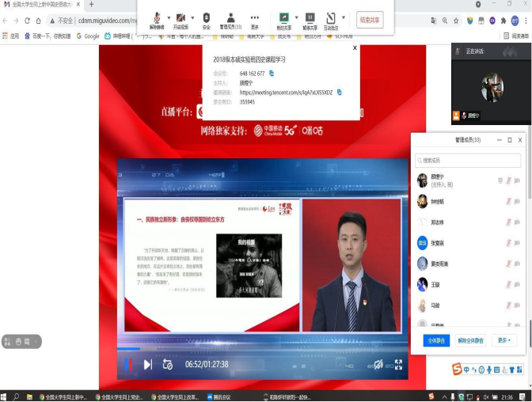Expand the new share options arrow
Viewport: 532px width, 402px height.
[296, 17]
